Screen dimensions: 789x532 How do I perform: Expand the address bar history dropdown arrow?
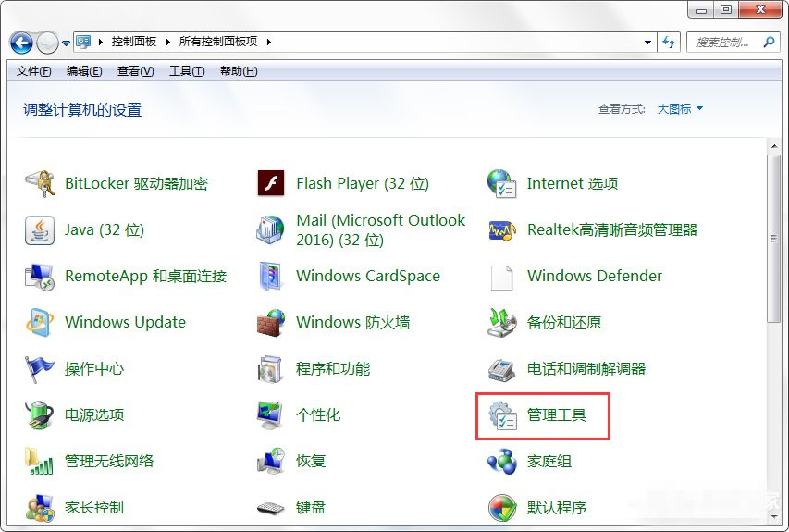647,43
